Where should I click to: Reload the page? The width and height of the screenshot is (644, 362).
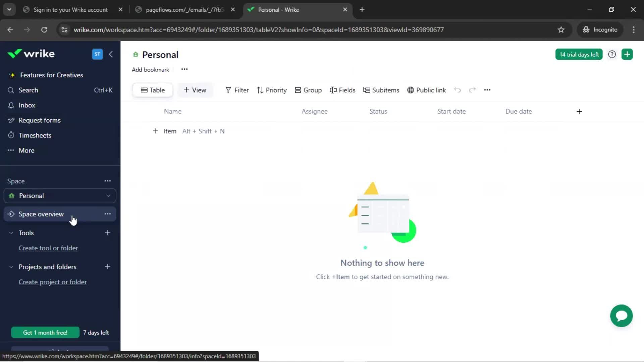coord(44,30)
